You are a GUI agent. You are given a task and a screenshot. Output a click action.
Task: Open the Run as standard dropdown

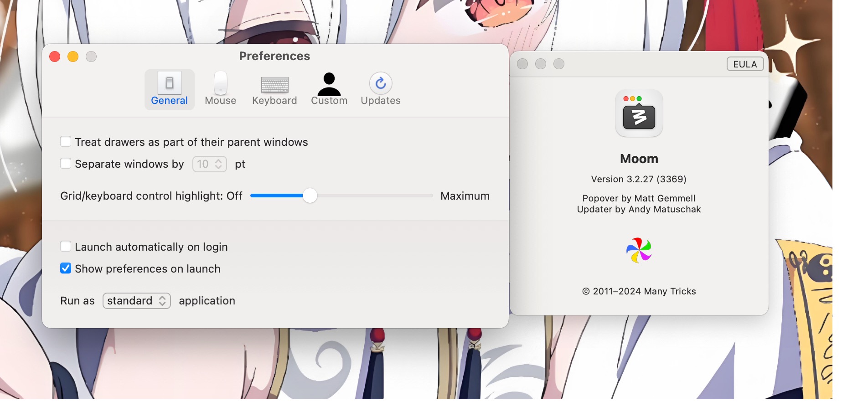pos(137,301)
